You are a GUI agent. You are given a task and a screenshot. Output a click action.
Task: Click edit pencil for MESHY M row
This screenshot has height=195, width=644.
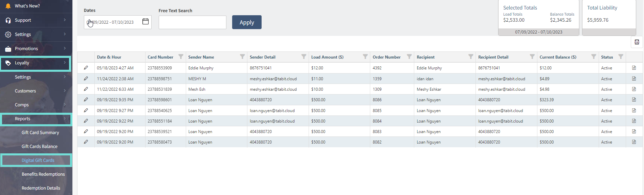(86, 79)
